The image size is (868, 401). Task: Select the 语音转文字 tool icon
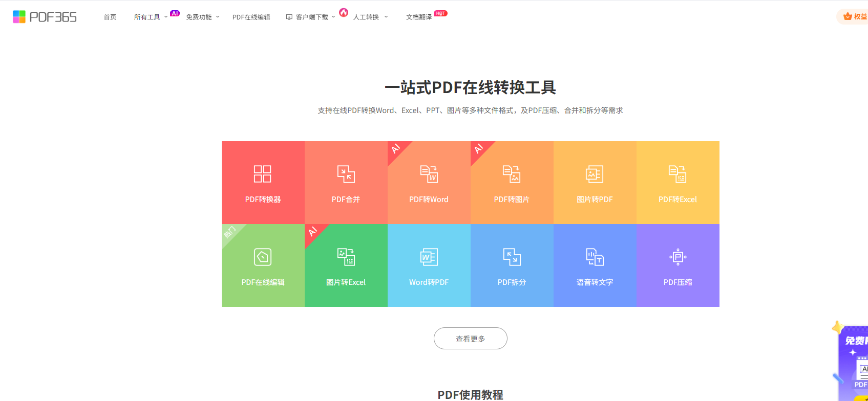coord(595,257)
